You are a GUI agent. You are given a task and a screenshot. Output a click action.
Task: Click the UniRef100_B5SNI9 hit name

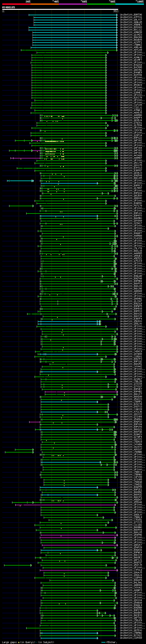coord(131,85)
